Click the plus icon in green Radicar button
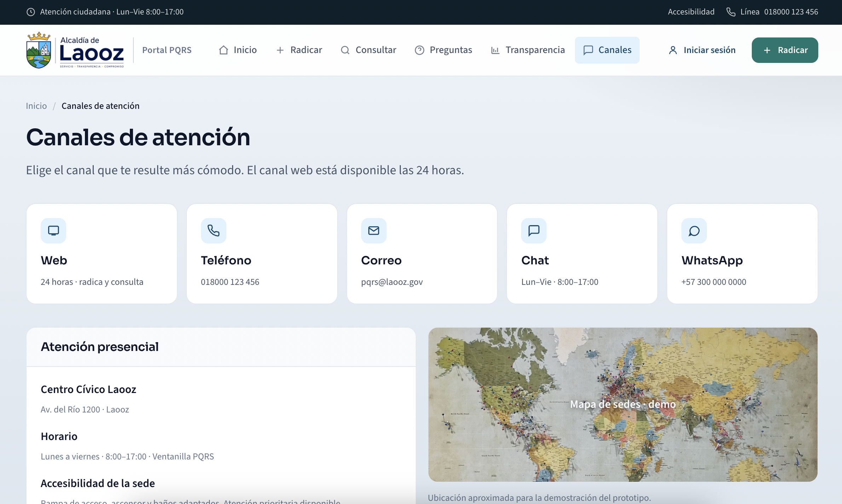Viewport: 842px width, 504px height. click(767, 50)
